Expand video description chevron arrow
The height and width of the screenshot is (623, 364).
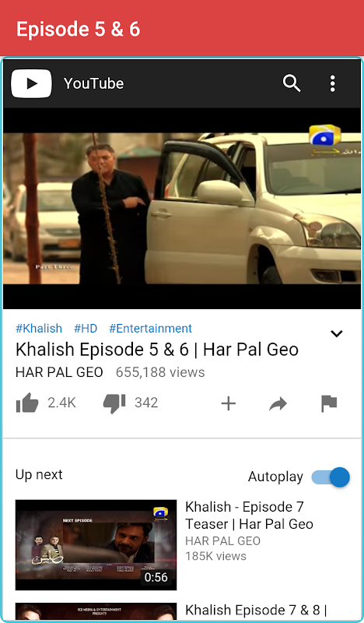coord(337,334)
